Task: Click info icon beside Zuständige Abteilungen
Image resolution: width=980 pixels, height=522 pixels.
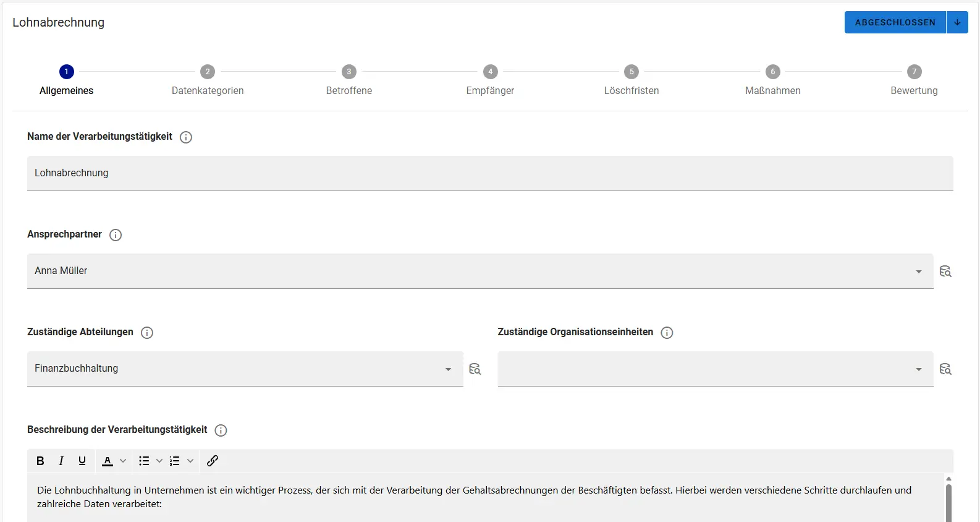Action: coord(147,333)
